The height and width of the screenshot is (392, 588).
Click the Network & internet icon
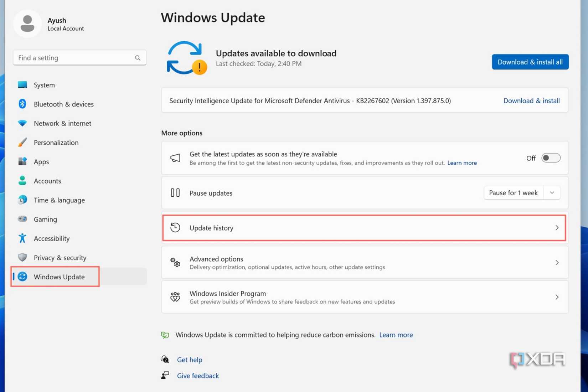point(22,123)
